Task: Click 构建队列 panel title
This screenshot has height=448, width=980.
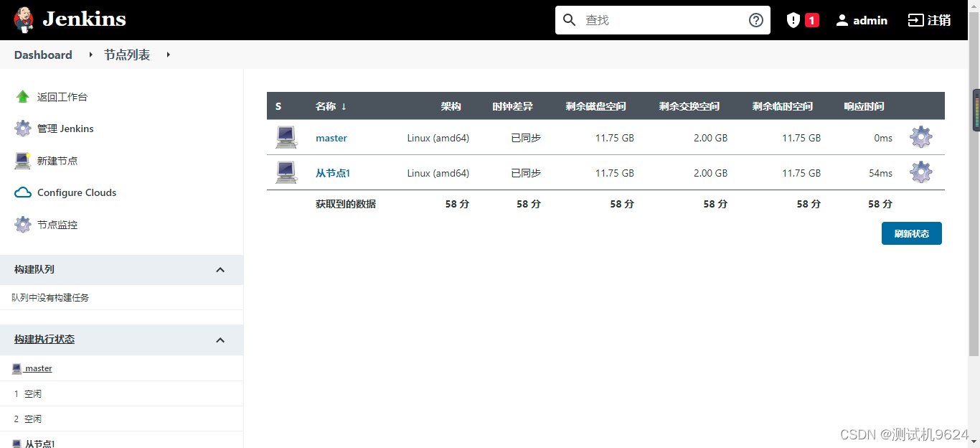Action: click(x=34, y=269)
